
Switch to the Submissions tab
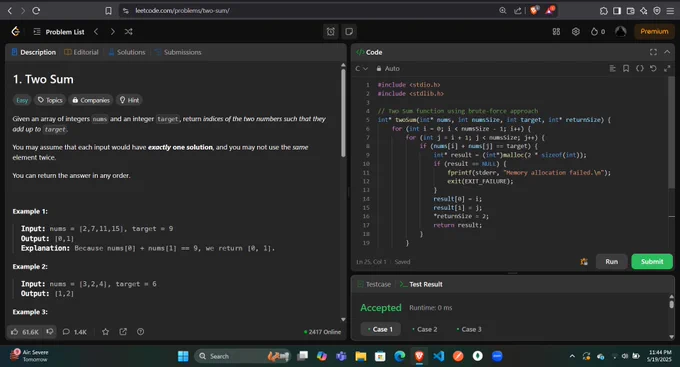[178, 52]
